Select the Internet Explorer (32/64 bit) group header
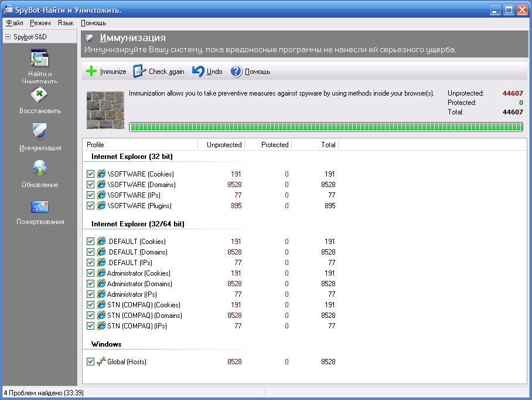The height and width of the screenshot is (400, 532). [138, 224]
